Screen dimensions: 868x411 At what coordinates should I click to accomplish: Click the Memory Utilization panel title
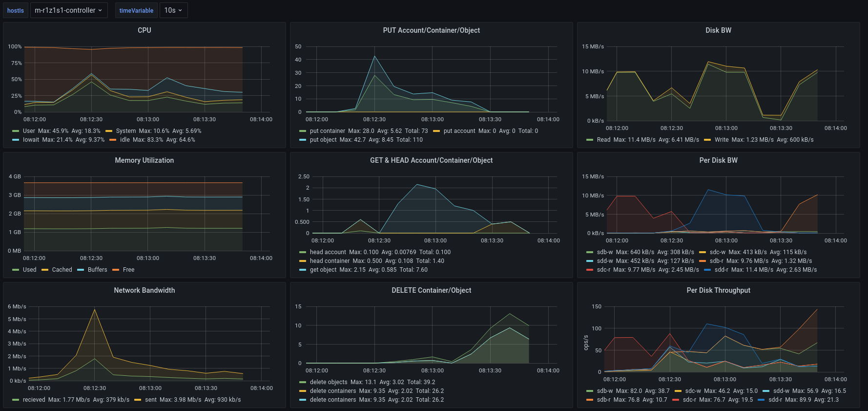click(145, 160)
